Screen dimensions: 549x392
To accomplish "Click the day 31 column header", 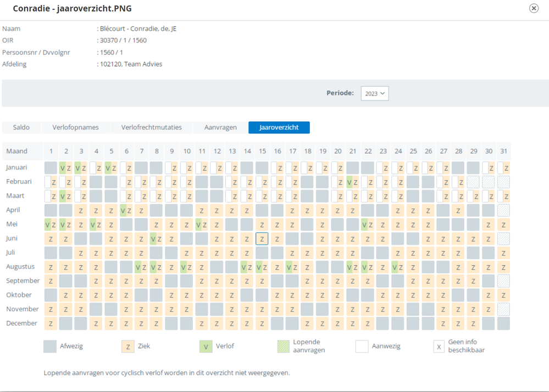I will (503, 151).
